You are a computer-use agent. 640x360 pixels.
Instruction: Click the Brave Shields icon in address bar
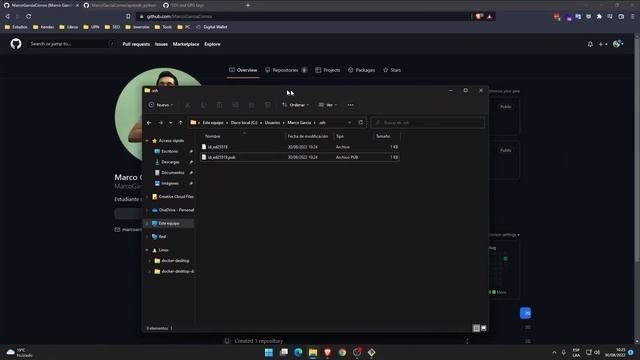[x=479, y=16]
